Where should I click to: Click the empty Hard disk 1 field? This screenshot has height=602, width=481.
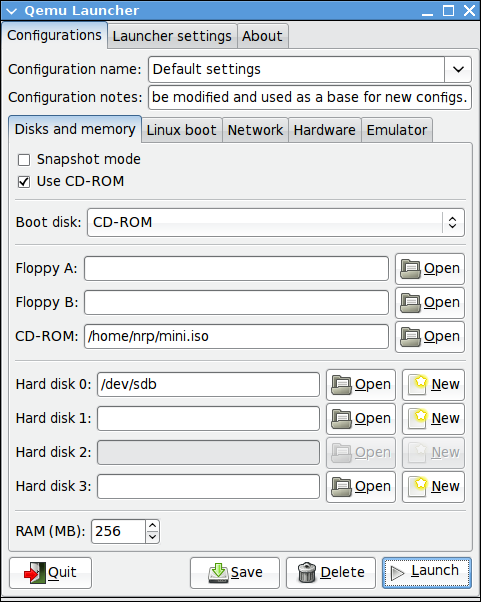[x=208, y=418]
